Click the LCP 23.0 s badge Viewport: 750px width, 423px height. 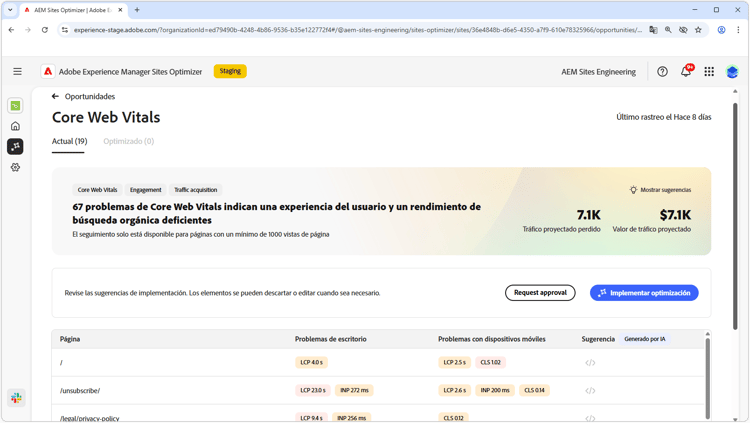313,390
